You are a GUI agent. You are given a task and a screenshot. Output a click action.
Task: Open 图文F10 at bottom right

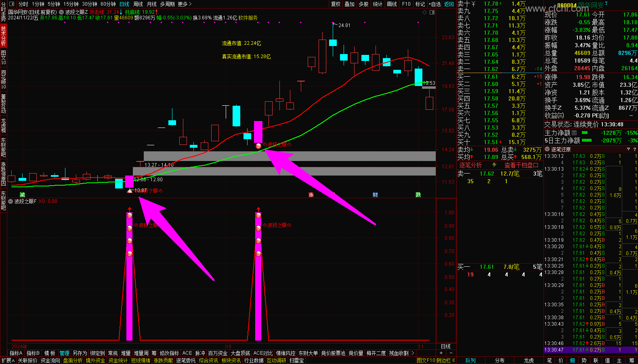426,360
